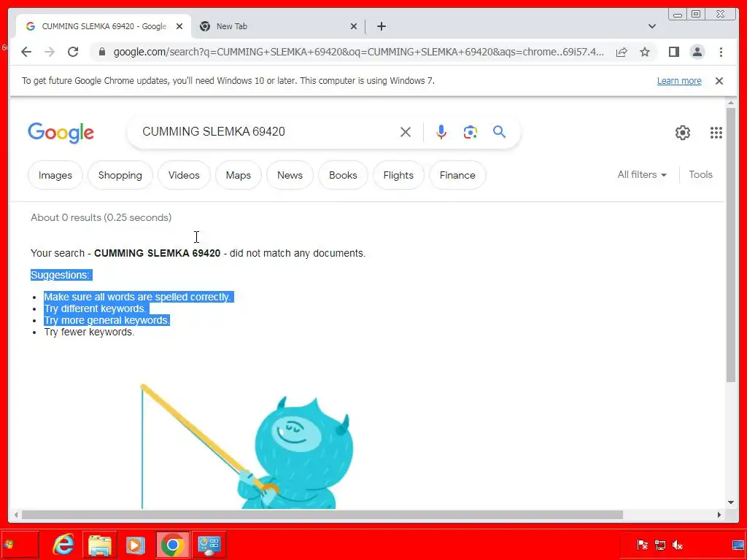Click the muted volume tray icon
The width and height of the screenshot is (747, 560).
[677, 545]
